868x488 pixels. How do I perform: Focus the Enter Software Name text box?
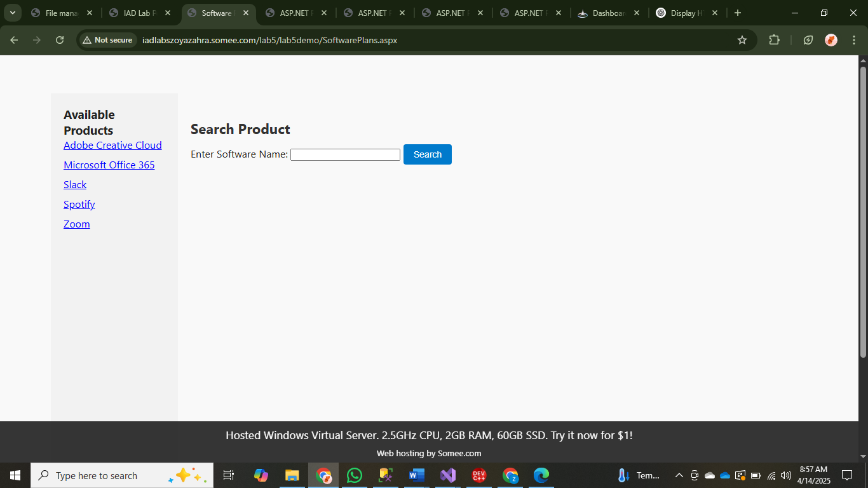click(x=345, y=154)
